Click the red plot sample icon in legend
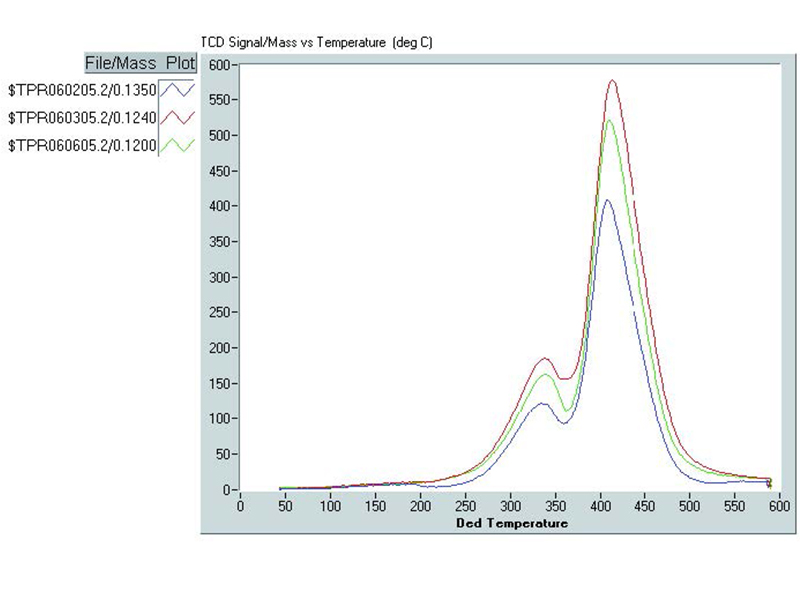This screenshot has width=800, height=600. click(176, 117)
